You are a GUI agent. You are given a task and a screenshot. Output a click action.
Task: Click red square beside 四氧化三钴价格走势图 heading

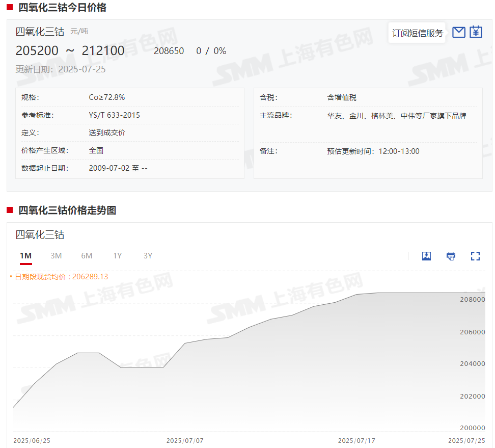tap(10, 210)
